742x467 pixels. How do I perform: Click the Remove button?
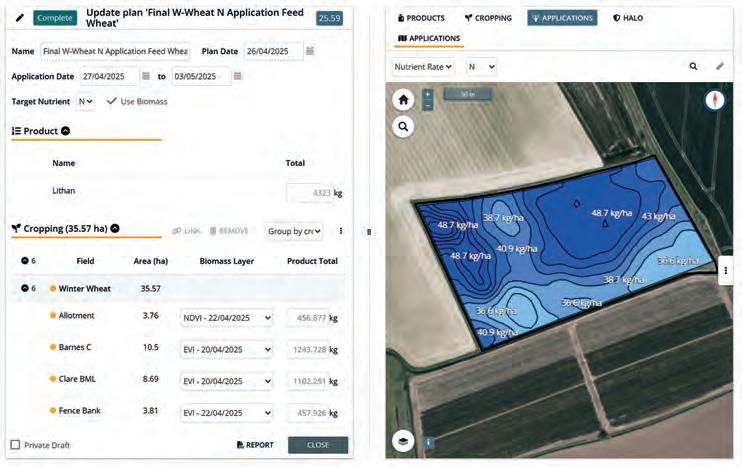point(230,231)
